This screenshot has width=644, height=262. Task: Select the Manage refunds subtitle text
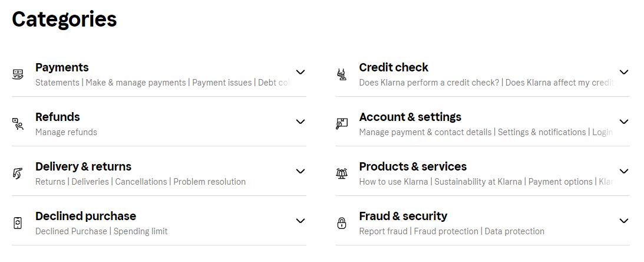(x=66, y=132)
